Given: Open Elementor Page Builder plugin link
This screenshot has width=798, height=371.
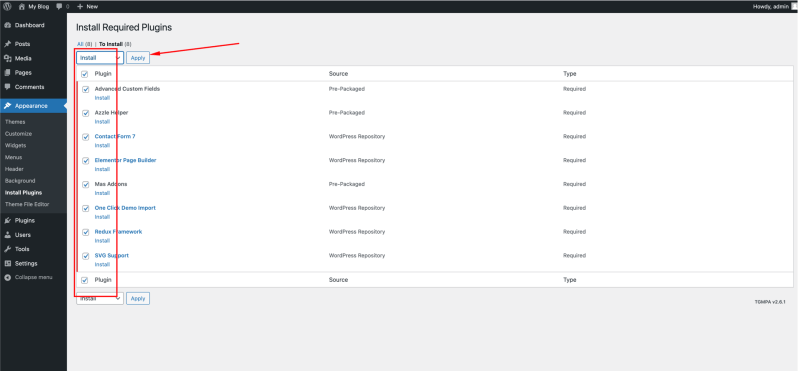Looking at the screenshot, I should [125, 160].
